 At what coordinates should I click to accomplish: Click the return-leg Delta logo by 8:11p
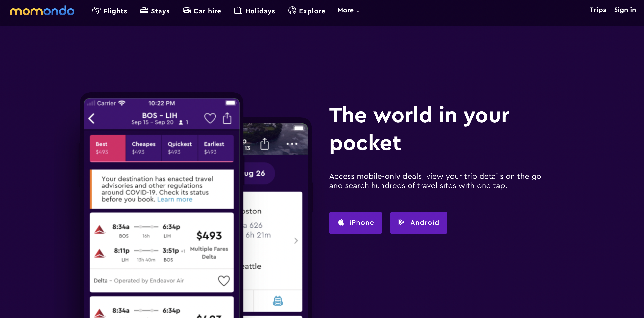(x=100, y=253)
